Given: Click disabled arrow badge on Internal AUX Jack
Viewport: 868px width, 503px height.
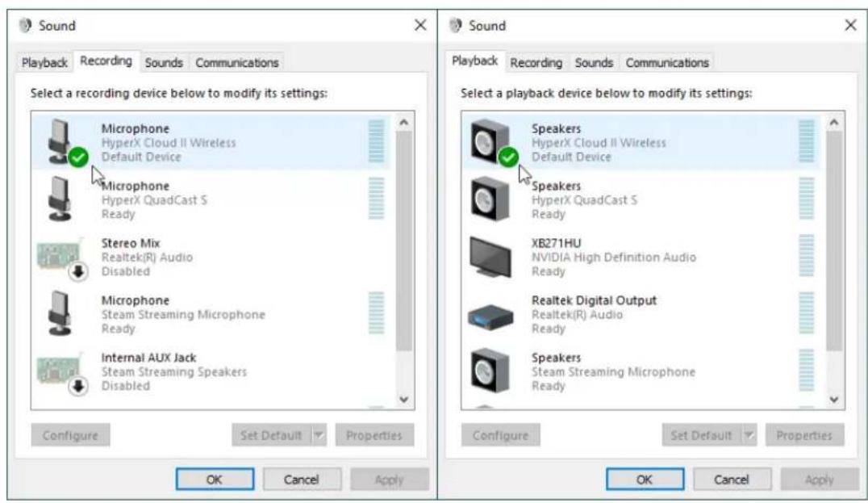Looking at the screenshot, I should click(78, 386).
